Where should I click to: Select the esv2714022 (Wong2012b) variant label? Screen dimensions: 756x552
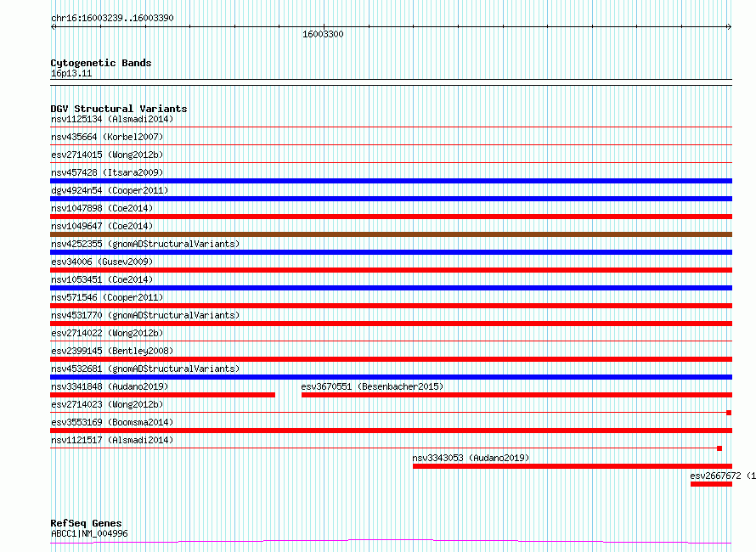[x=107, y=333]
